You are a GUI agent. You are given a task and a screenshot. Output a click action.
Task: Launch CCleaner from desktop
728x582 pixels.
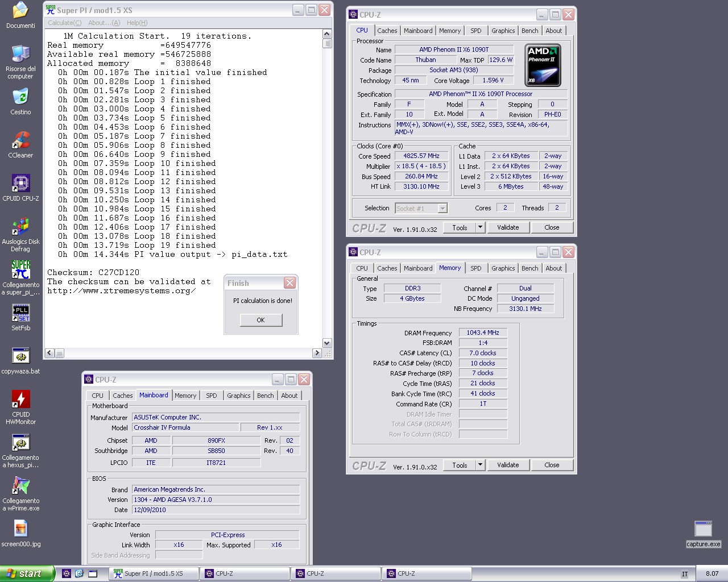(x=20, y=145)
